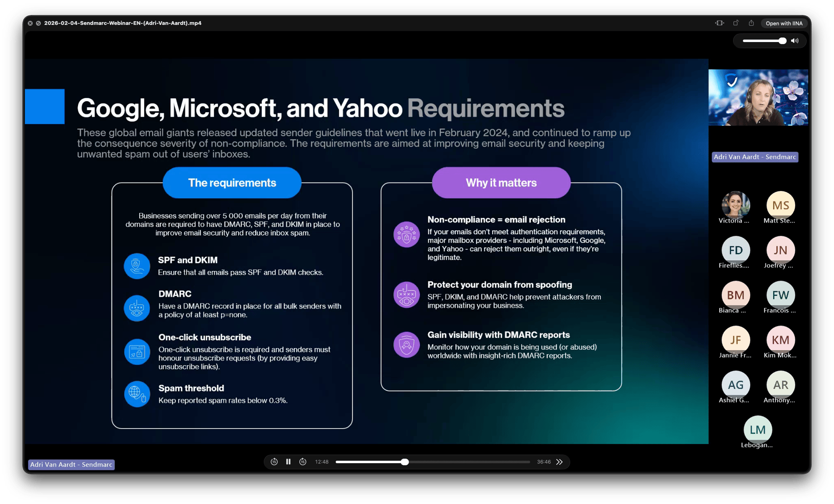Select the AR avatar for Anthony

click(781, 385)
